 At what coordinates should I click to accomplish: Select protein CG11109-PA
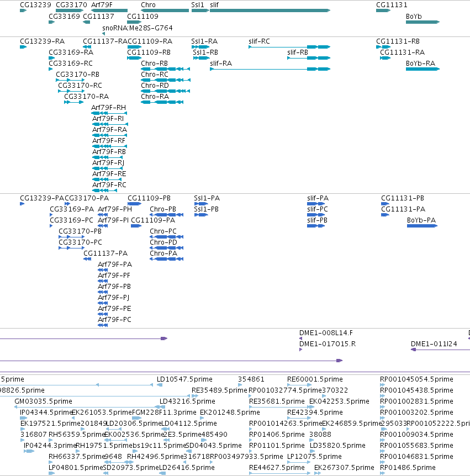point(136,226)
